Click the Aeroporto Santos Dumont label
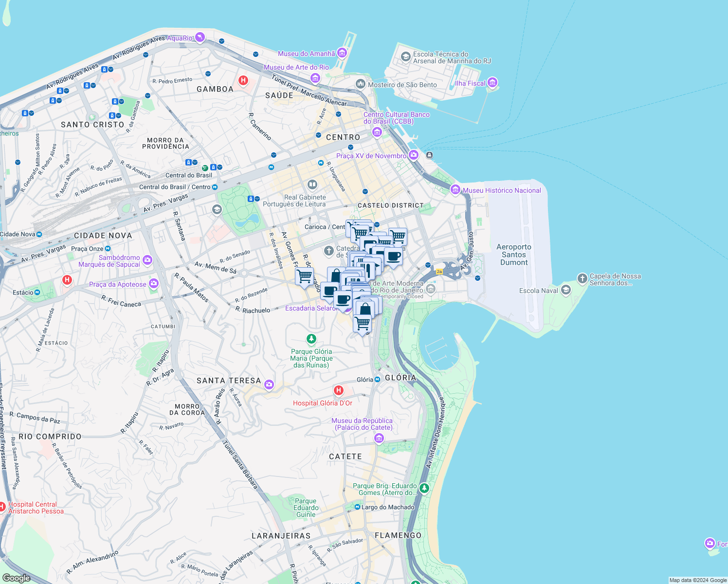The image size is (728, 584). 514,255
